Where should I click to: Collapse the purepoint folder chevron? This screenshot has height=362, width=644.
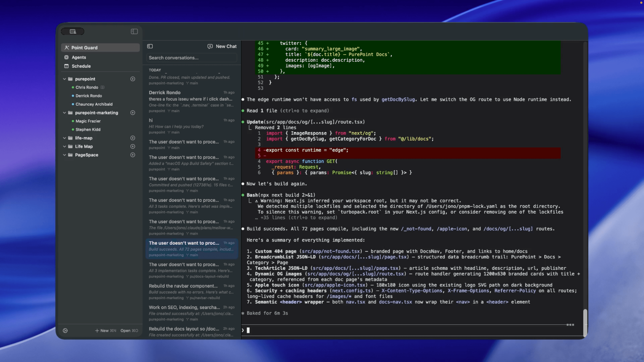(x=65, y=79)
